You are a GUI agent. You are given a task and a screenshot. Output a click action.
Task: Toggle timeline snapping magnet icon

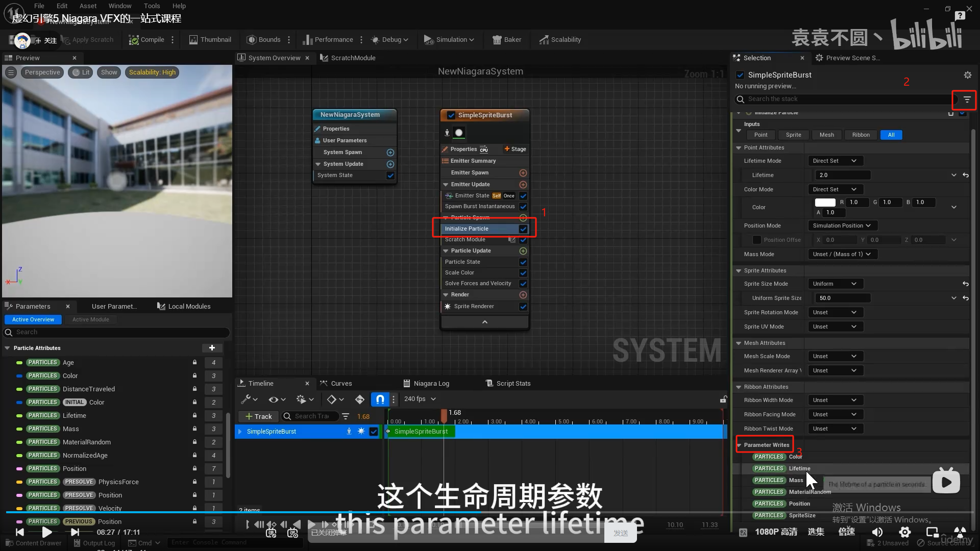tap(380, 399)
